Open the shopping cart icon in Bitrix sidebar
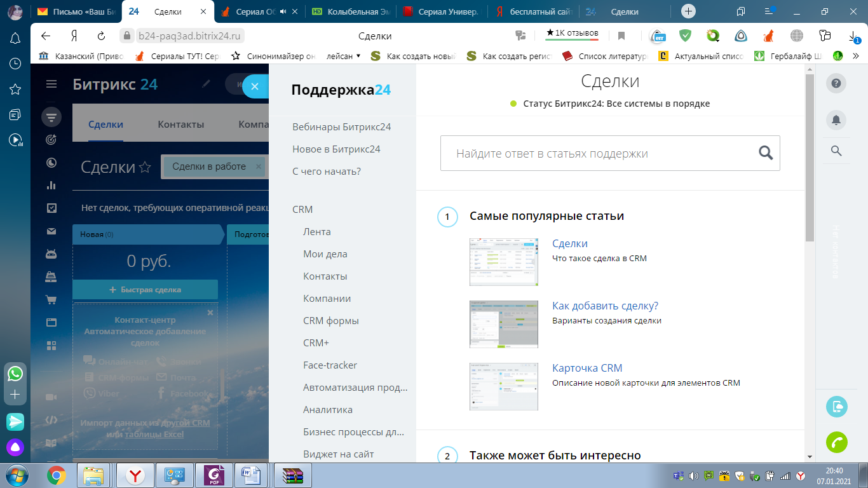 pyautogui.click(x=51, y=299)
